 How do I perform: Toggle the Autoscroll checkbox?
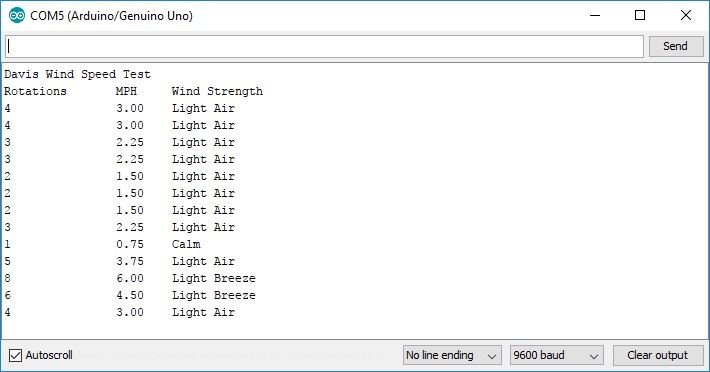click(15, 355)
